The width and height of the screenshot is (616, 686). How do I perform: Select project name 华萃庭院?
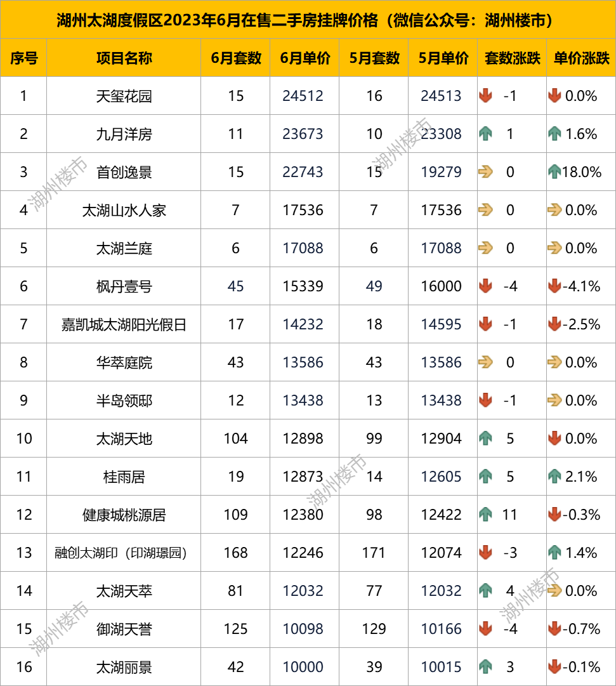click(124, 362)
